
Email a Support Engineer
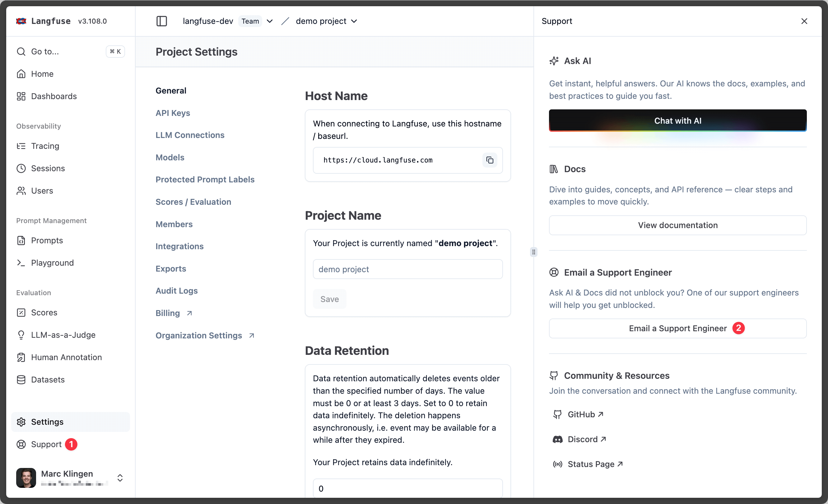click(x=677, y=328)
